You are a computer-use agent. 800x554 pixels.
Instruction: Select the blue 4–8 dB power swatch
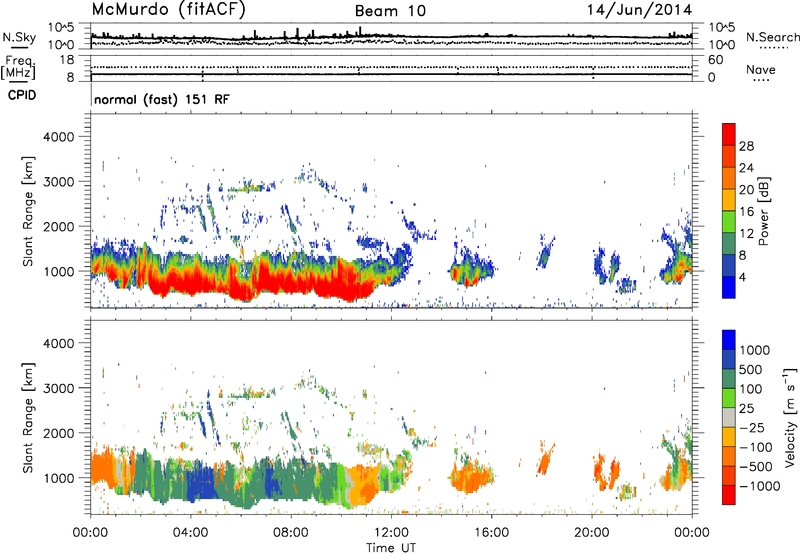[x=729, y=266]
